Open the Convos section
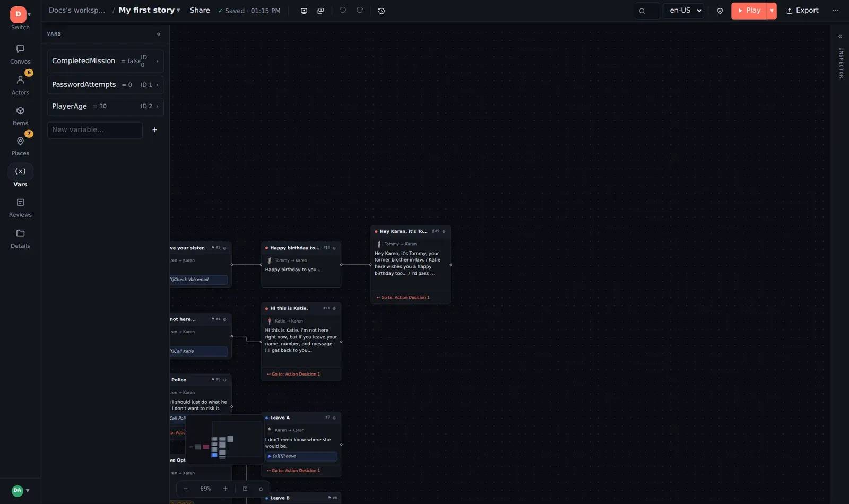 pyautogui.click(x=20, y=54)
